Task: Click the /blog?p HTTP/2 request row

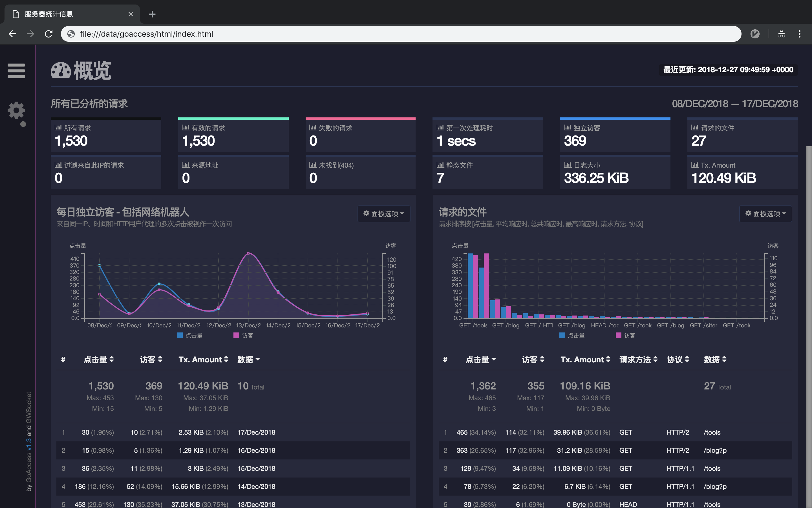Action: [x=615, y=450]
